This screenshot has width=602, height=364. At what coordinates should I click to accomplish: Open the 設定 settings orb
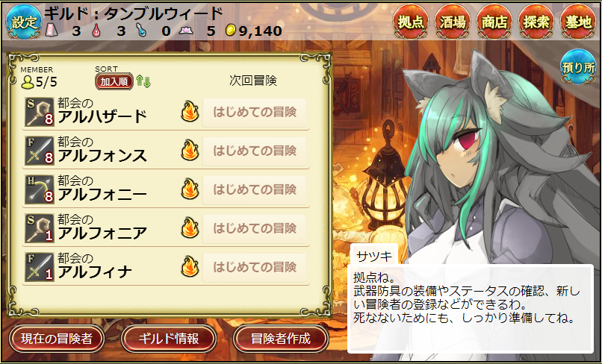tap(24, 22)
